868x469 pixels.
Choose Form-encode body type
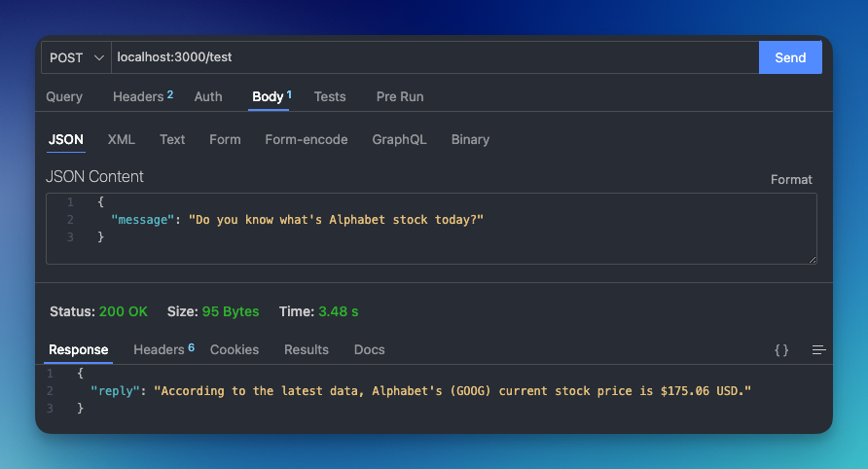(x=307, y=139)
